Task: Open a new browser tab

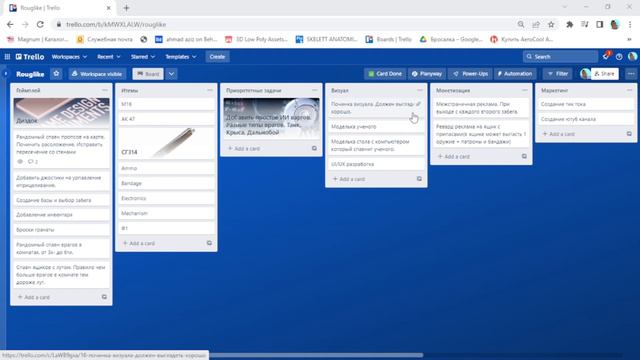Action: [126, 8]
